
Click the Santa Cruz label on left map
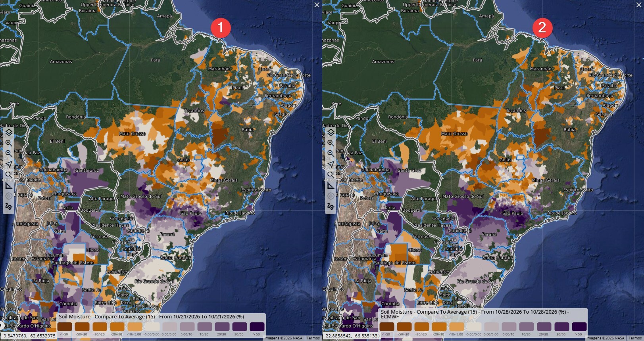click(87, 170)
